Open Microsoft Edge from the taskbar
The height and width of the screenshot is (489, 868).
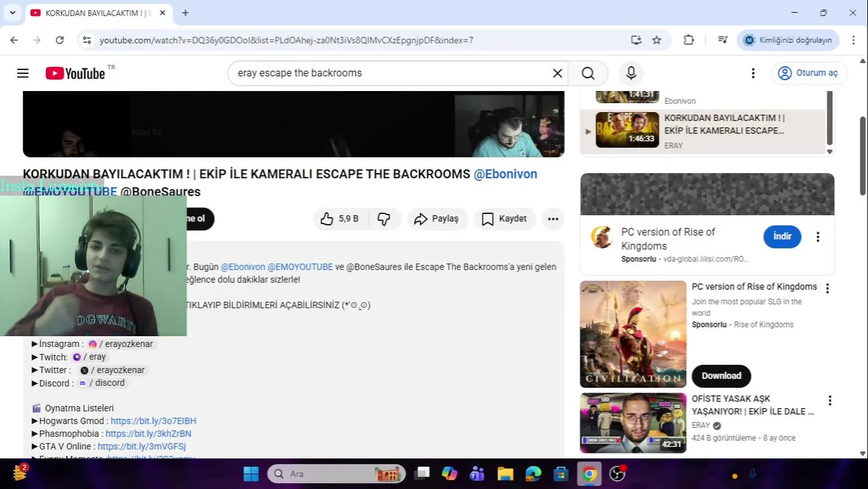(533, 474)
